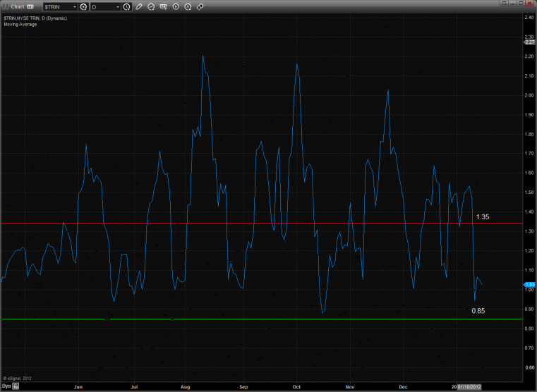537x392 pixels.
Task: Open the chart display options icon
Action: [164, 7]
